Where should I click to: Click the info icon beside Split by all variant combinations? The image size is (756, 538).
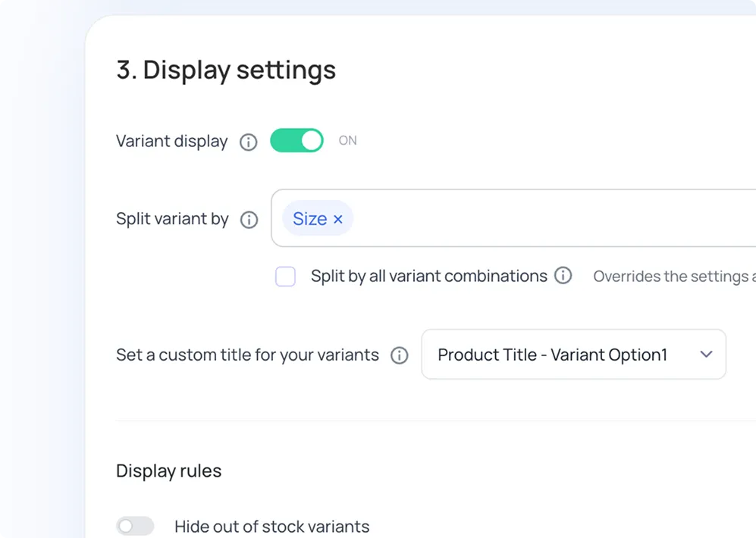(563, 276)
